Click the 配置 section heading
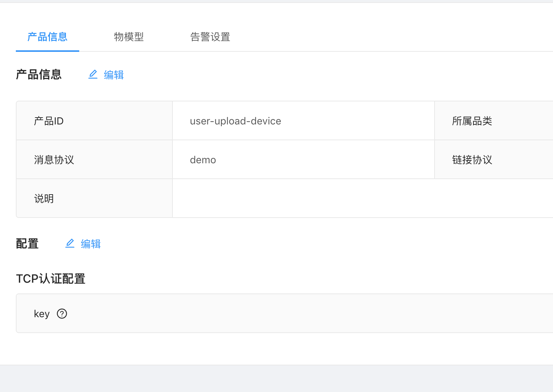This screenshot has height=392, width=553. pos(27,243)
